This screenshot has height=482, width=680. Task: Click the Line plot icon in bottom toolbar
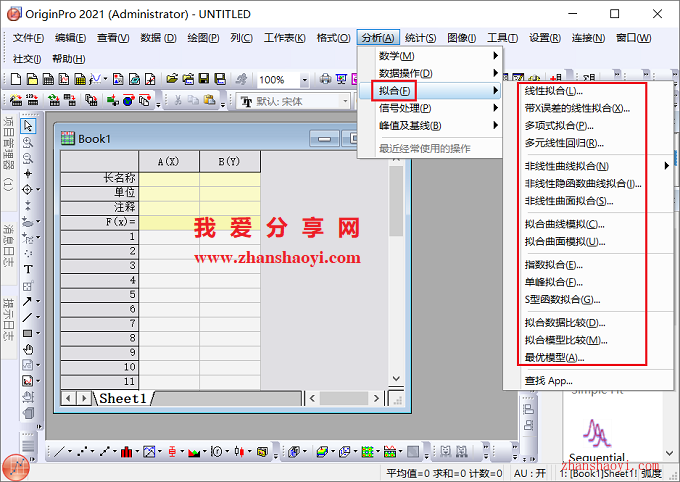pyautogui.click(x=59, y=452)
